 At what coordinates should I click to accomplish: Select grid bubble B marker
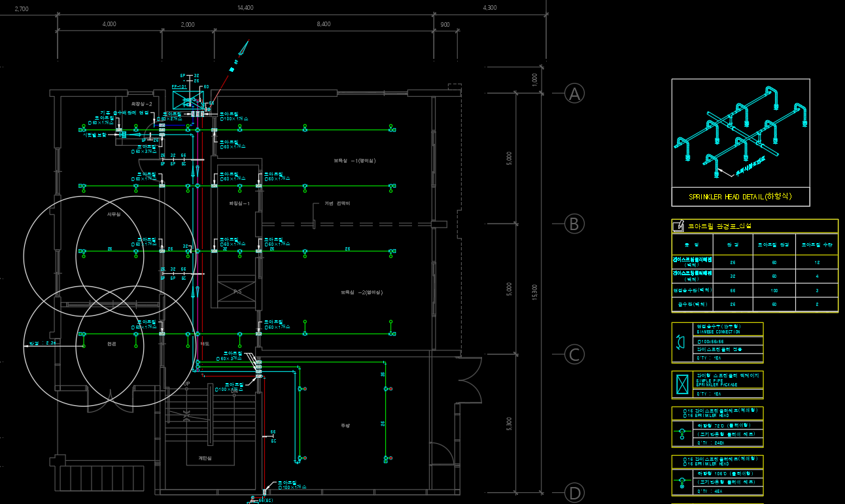574,224
